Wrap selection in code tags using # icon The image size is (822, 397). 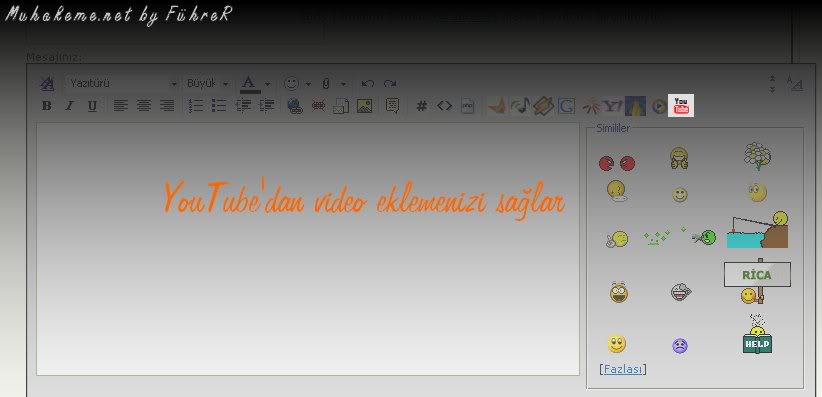click(x=421, y=106)
